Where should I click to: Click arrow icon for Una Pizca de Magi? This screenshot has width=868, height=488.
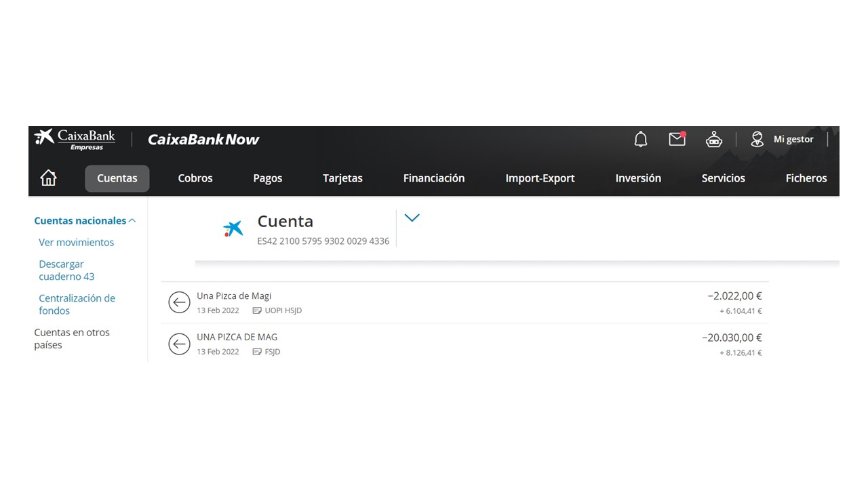click(179, 302)
